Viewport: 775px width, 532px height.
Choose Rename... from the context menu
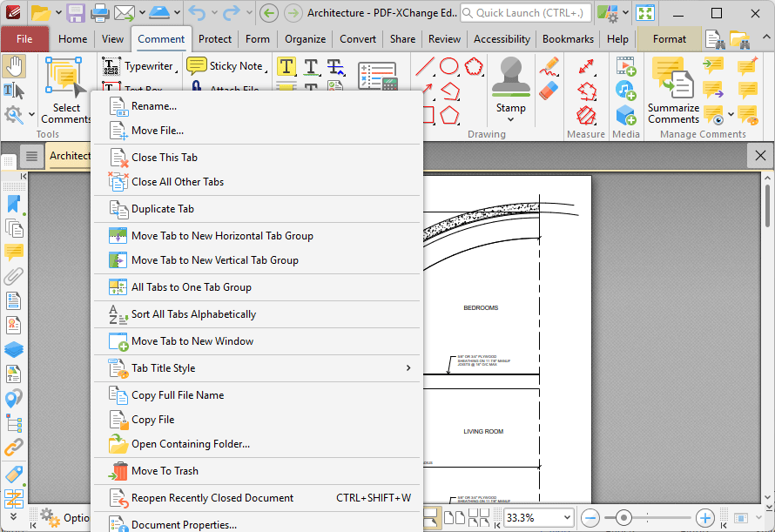(257, 106)
